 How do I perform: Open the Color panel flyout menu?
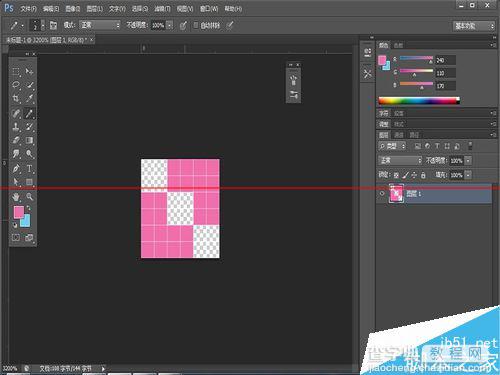[493, 45]
